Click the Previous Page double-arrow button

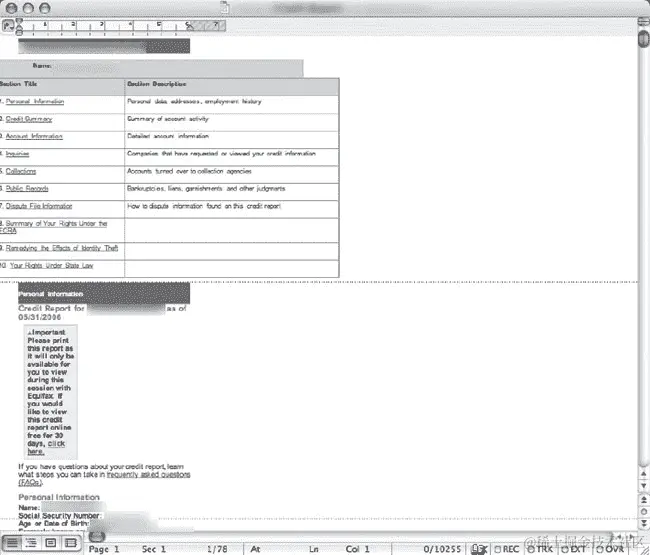click(644, 499)
